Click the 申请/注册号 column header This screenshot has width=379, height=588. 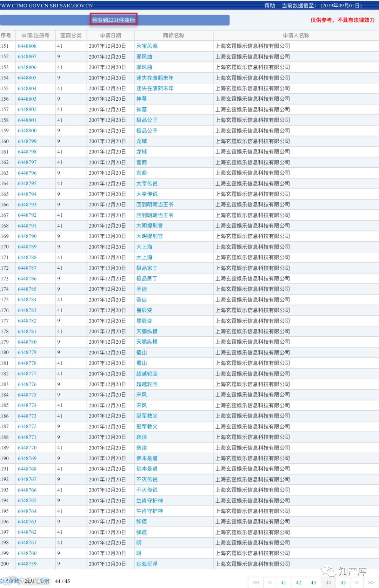tap(35, 35)
